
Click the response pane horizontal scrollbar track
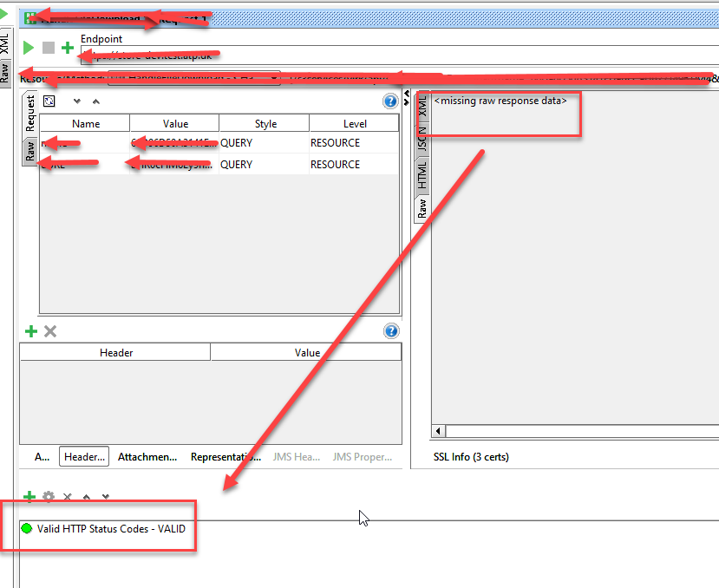(582, 431)
